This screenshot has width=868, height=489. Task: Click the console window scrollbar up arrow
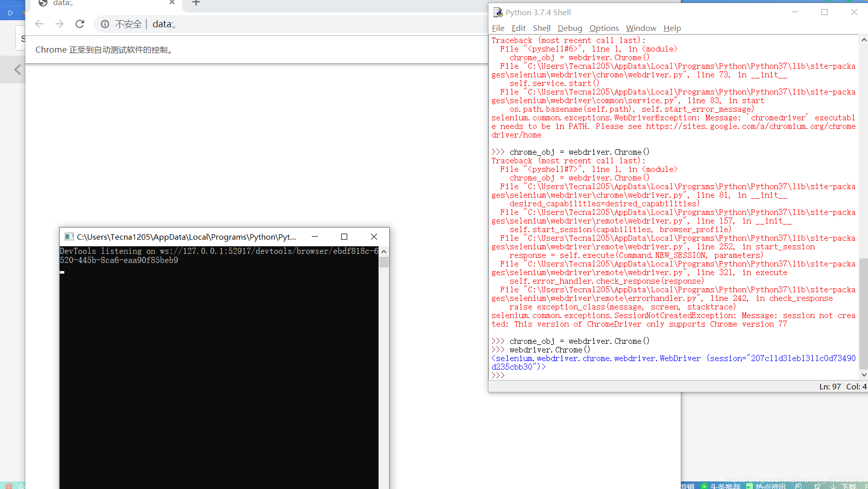(x=384, y=251)
